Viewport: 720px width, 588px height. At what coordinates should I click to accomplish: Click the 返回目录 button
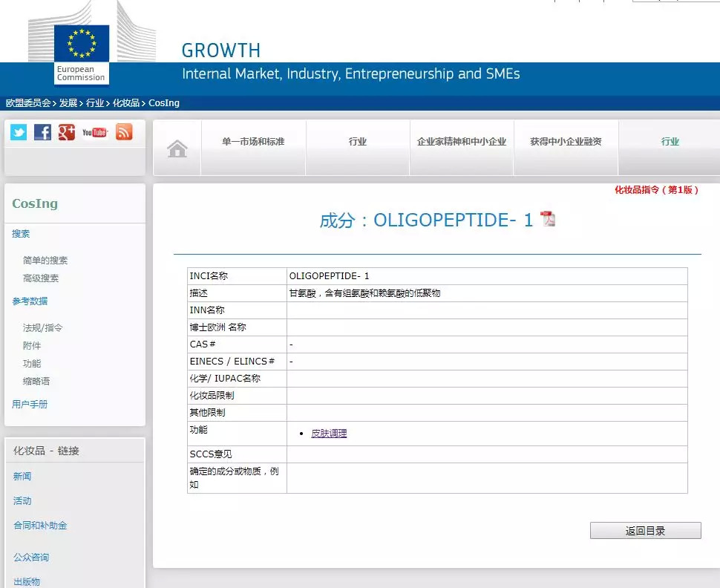[645, 531]
